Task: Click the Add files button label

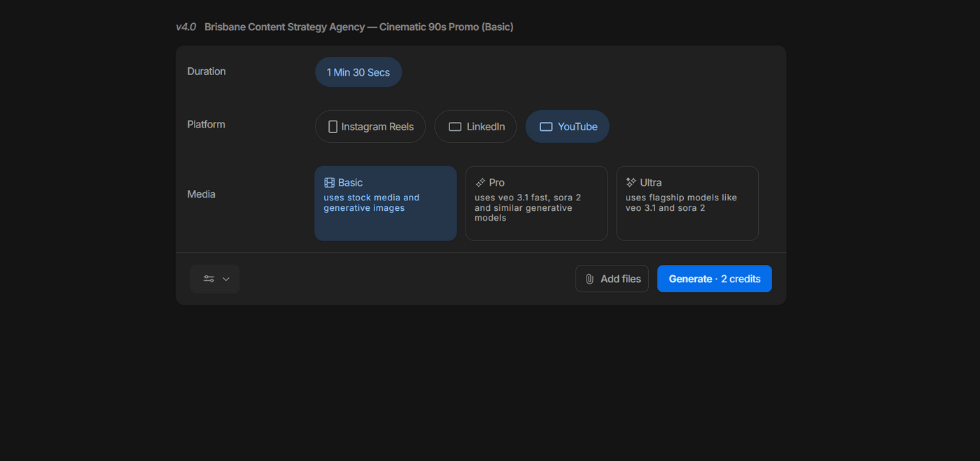Action: (620, 279)
